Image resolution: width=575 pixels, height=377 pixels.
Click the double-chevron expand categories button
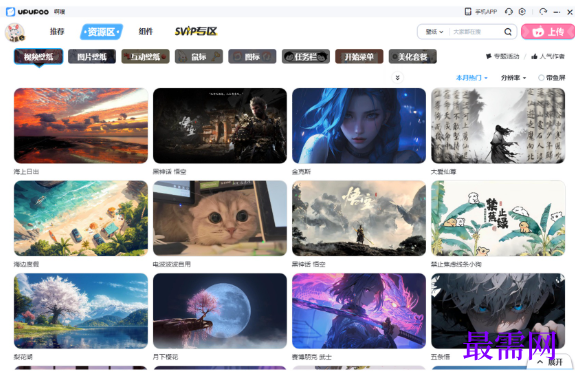pyautogui.click(x=398, y=77)
